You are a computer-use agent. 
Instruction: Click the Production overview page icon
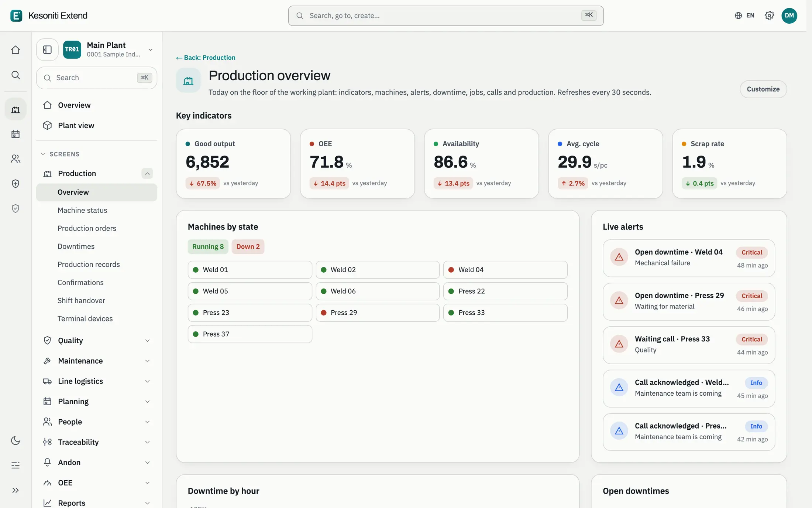[188, 80]
